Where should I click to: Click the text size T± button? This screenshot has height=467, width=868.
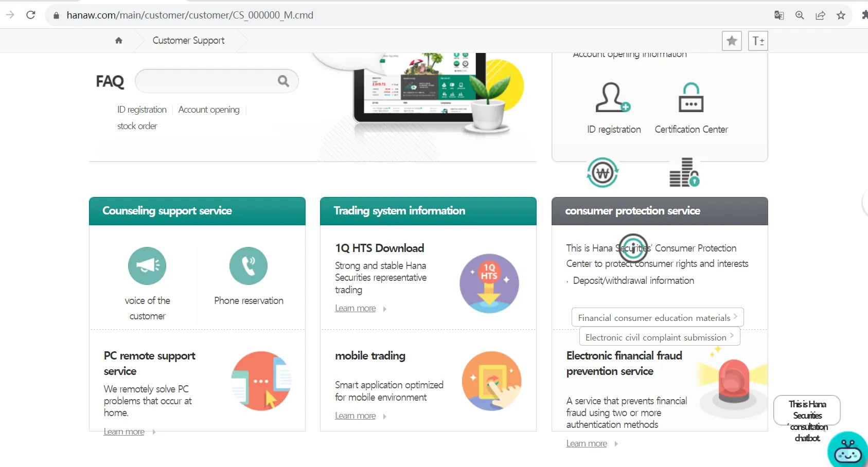[758, 41]
